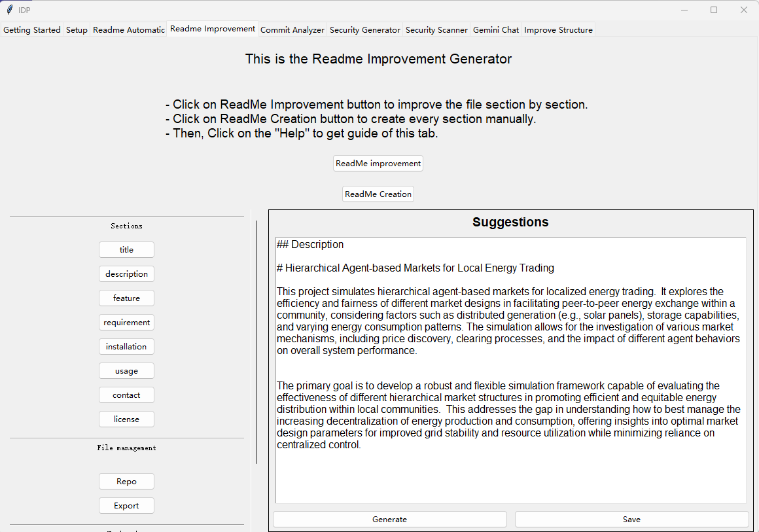Click the 'Readme Improvement Generator' title text
Screen dimensions: 759x532
tap(378, 59)
